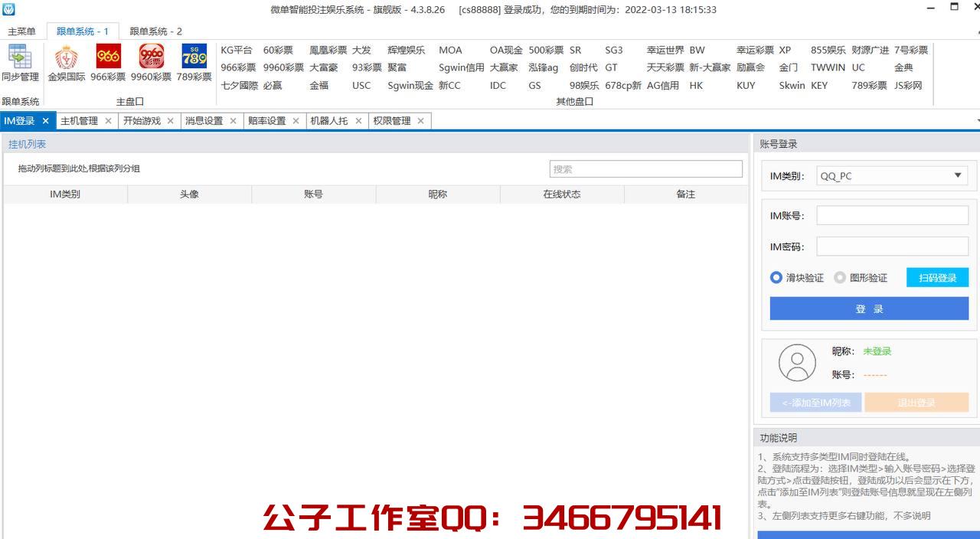Sort by the 账号 column header
The image size is (980, 539).
313,194
